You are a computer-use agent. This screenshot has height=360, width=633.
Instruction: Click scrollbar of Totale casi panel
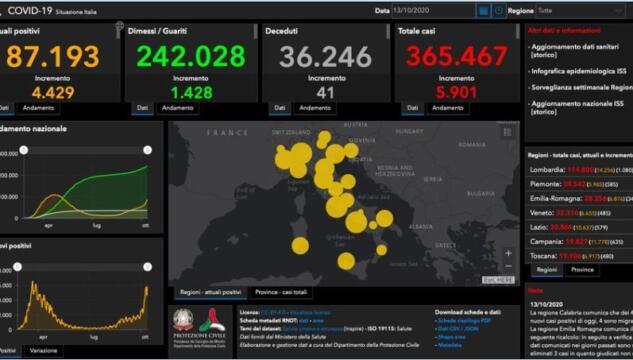point(518,31)
